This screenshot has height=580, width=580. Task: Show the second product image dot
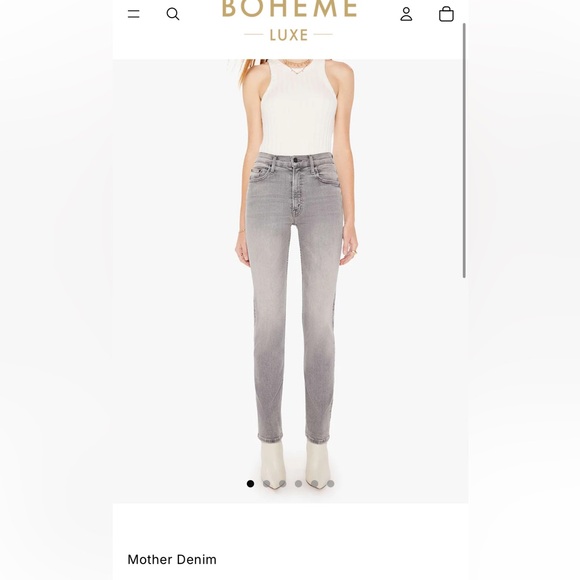pos(266,483)
